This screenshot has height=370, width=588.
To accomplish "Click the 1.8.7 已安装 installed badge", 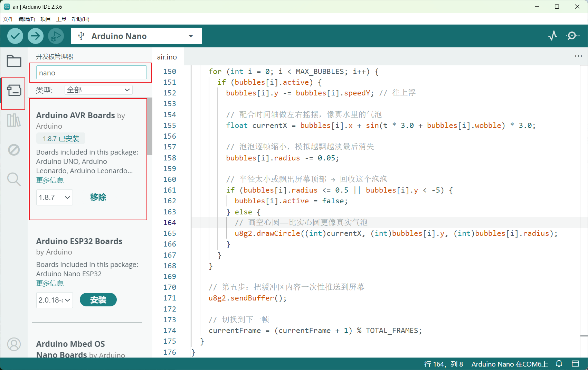I will click(61, 139).
